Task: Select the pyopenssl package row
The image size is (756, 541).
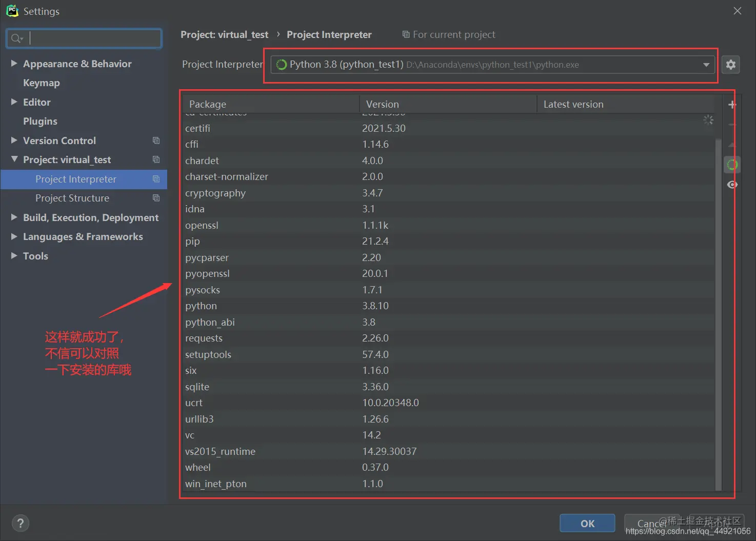Action: tap(449, 273)
